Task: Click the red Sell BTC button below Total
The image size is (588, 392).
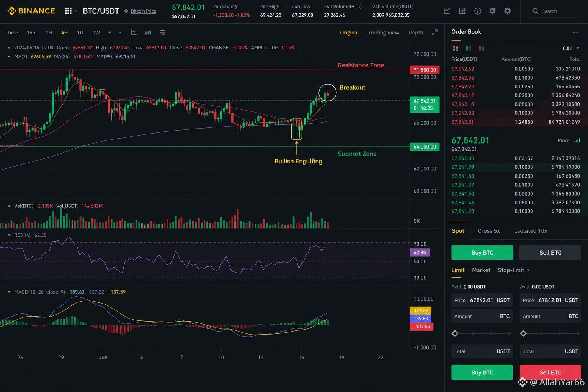Action: (x=550, y=372)
